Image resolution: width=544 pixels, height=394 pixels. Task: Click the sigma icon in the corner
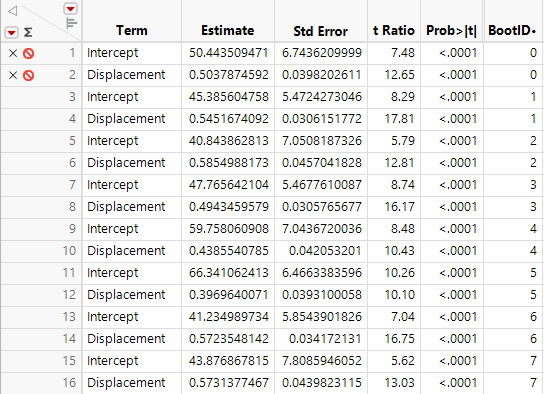pyautogui.click(x=28, y=33)
